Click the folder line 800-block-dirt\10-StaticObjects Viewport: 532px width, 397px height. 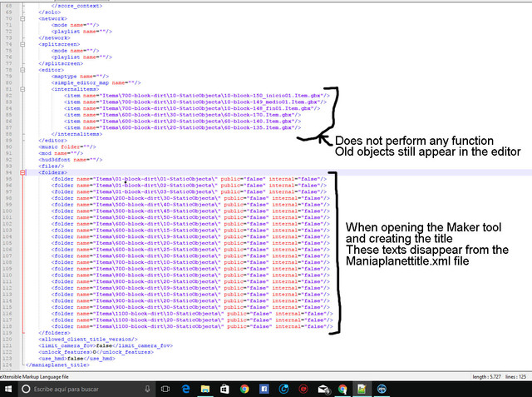pos(190,275)
